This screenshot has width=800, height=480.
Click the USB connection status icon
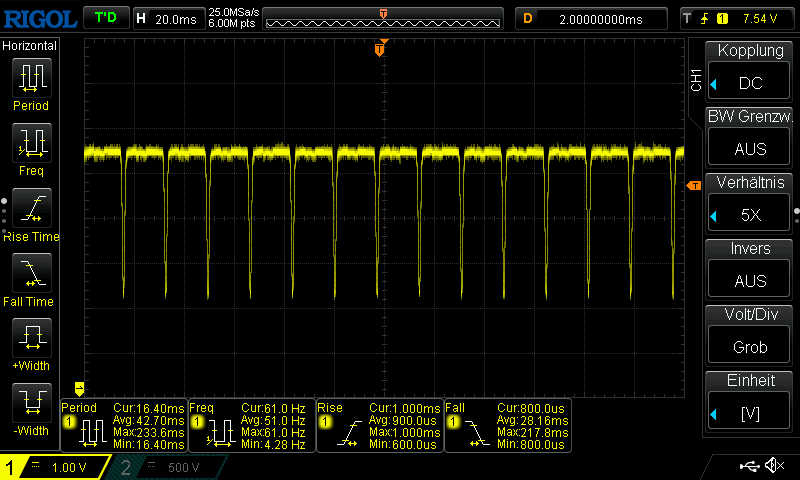click(x=750, y=466)
